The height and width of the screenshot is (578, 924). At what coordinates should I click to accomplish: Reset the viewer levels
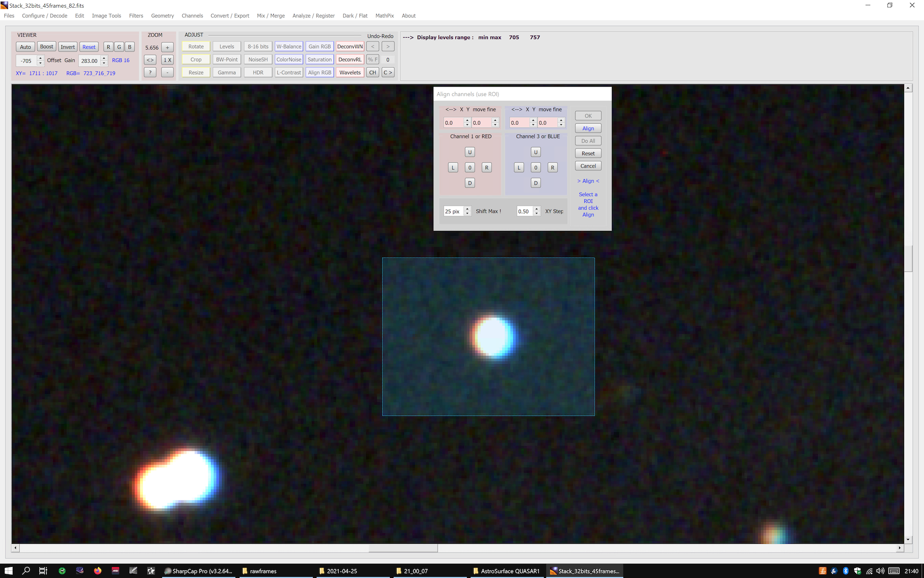coord(89,47)
